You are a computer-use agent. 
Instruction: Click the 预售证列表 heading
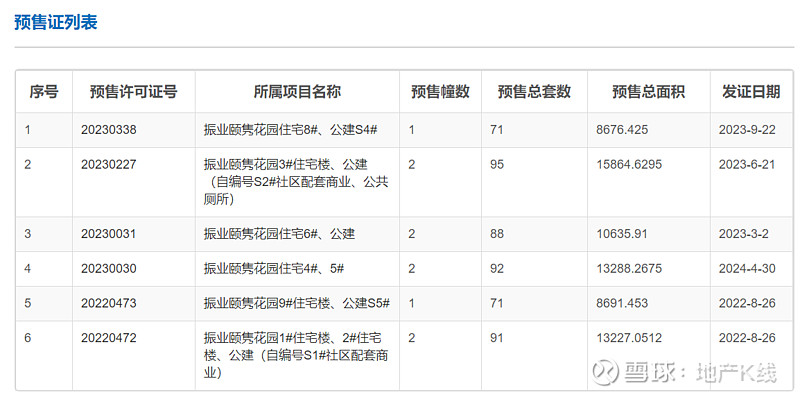click(x=56, y=23)
